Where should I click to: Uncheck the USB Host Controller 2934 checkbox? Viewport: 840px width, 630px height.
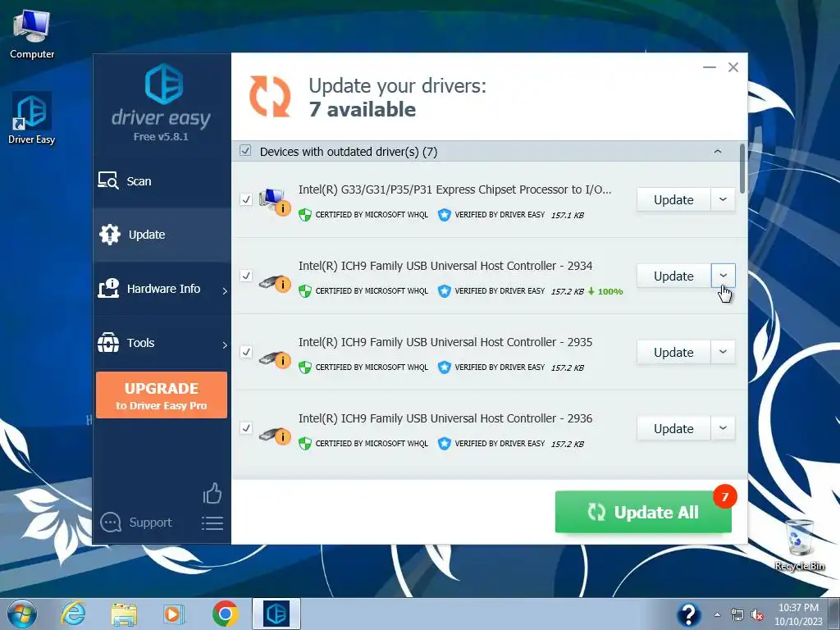(246, 276)
